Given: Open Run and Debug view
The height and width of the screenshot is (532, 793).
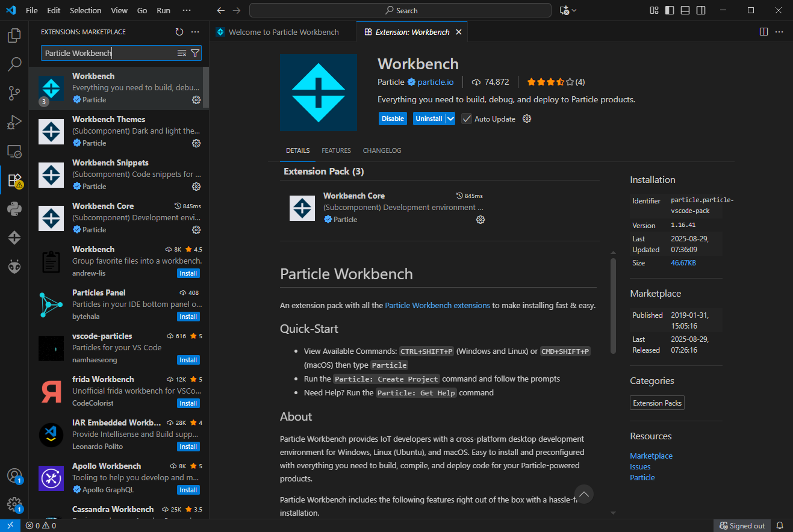Looking at the screenshot, I should 14,122.
